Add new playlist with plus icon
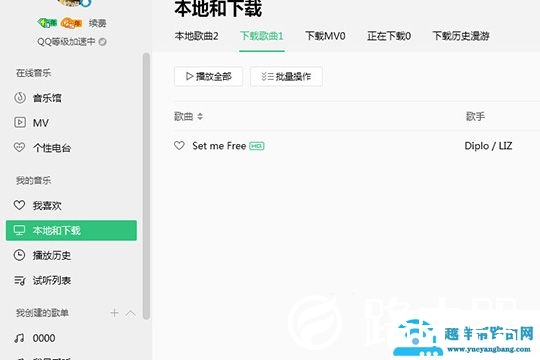The width and height of the screenshot is (540, 360). click(114, 313)
